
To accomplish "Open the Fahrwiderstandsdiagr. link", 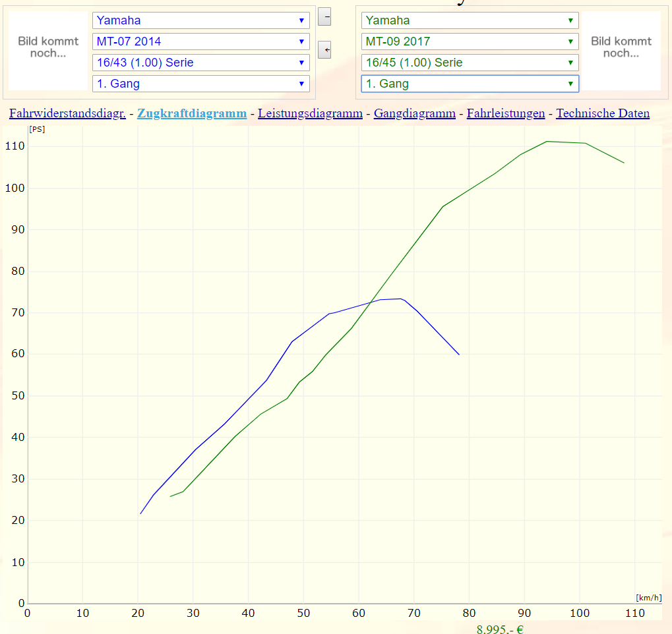I will [67, 113].
